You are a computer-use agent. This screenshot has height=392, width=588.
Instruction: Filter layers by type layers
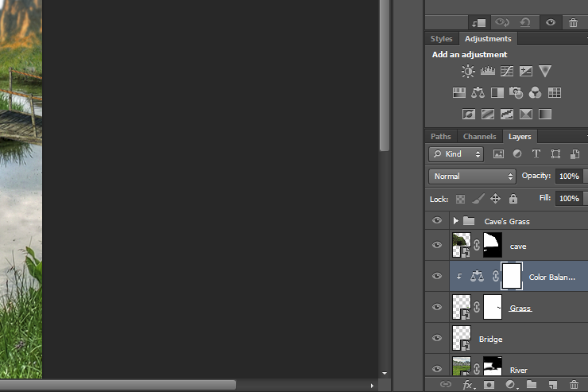[536, 153]
